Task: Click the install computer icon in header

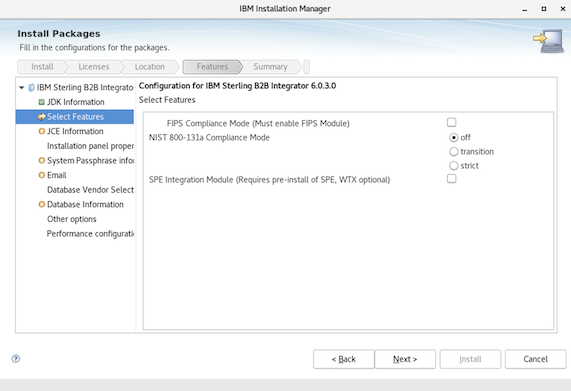Action: click(548, 41)
